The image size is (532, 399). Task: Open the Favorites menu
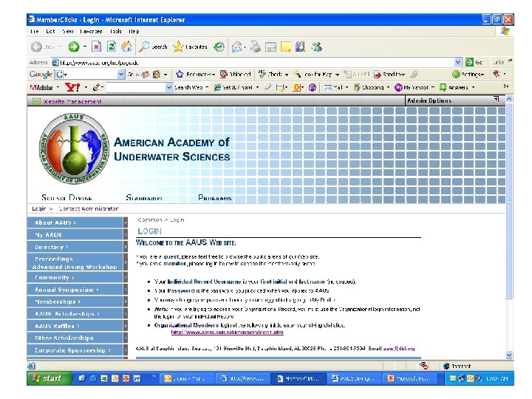(91, 31)
